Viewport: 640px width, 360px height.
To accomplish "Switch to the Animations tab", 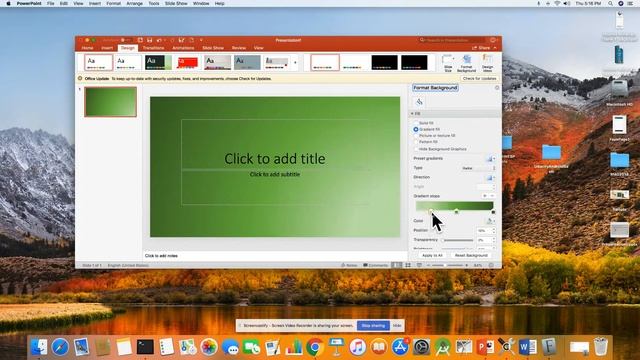I will pyautogui.click(x=183, y=48).
